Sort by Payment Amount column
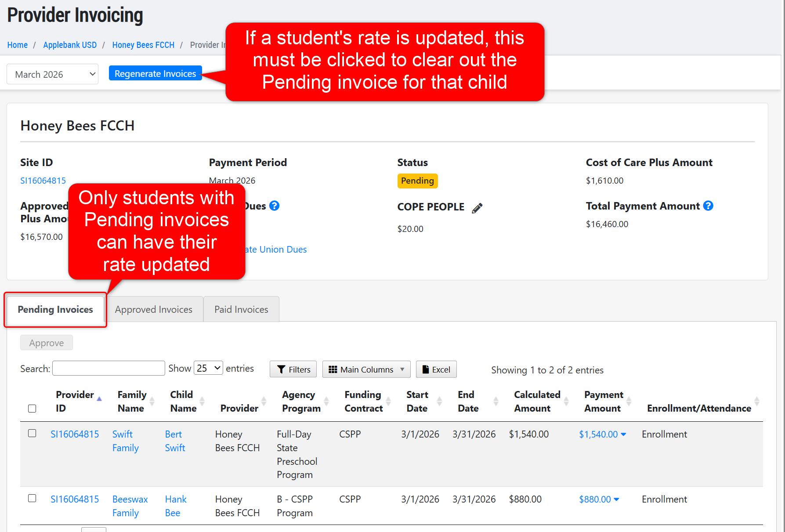 click(629, 401)
